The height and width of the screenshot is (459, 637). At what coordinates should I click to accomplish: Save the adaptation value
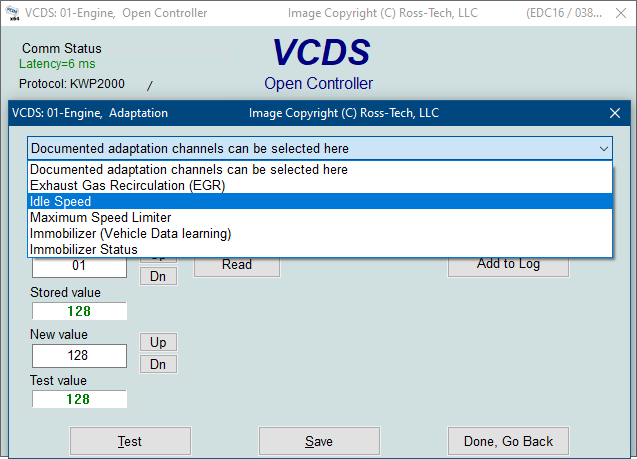(x=319, y=441)
